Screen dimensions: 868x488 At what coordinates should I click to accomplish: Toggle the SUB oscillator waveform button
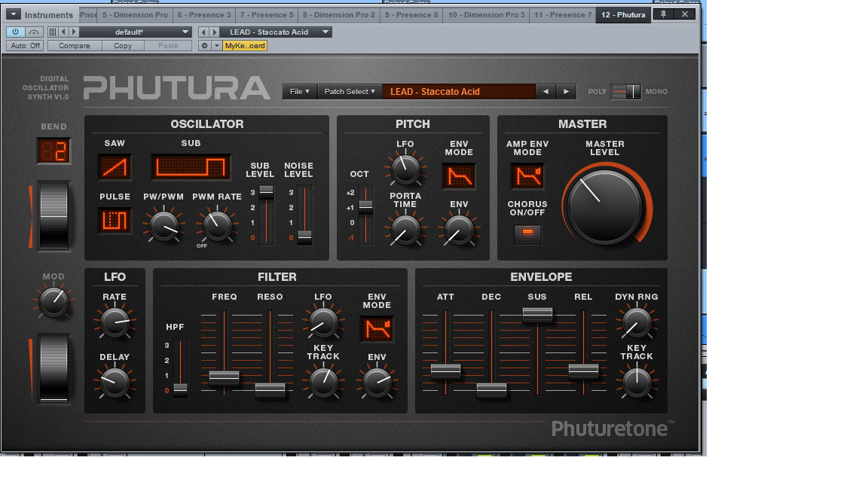point(191,167)
